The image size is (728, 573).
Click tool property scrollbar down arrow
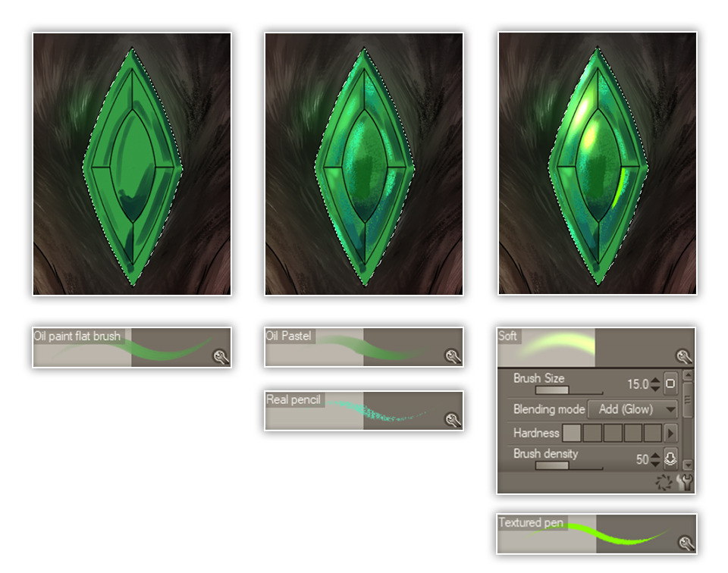[x=688, y=464]
